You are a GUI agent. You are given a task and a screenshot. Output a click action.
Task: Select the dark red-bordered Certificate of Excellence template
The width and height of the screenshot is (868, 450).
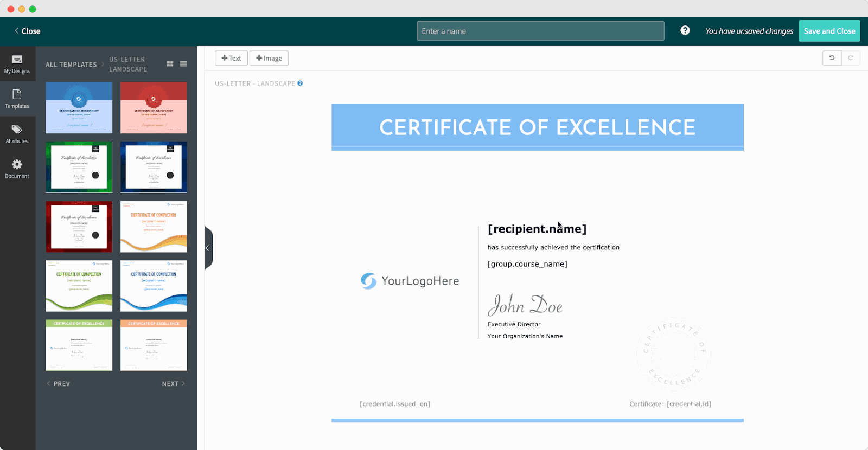pos(79,227)
